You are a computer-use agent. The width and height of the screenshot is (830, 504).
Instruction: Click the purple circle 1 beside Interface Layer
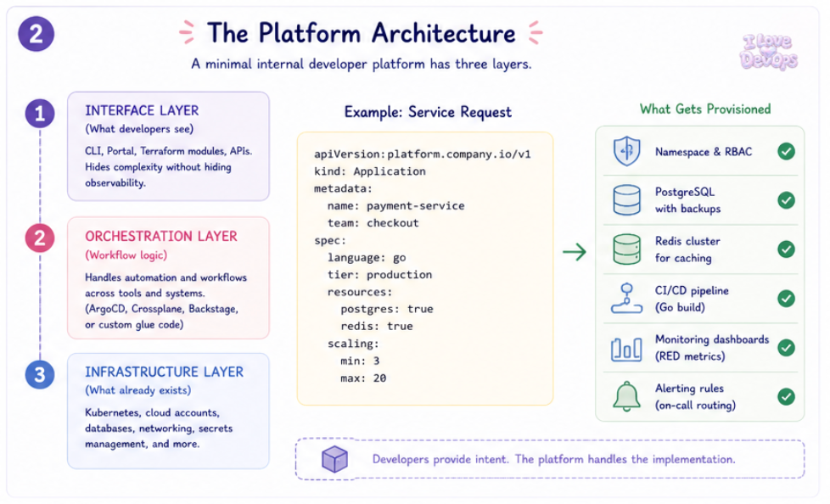(40, 114)
